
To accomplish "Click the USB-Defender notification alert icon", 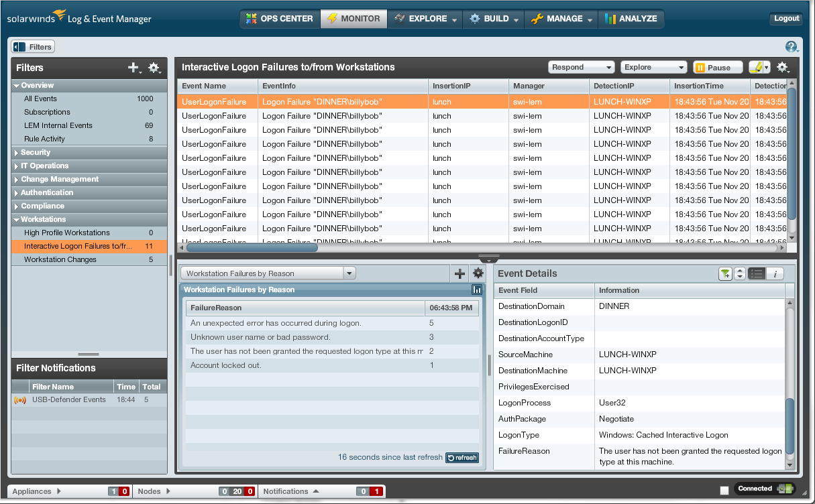I will tap(20, 399).
